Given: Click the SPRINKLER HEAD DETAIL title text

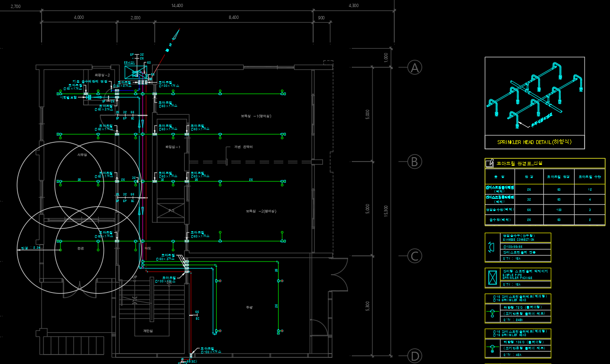Looking at the screenshot, I should pyautogui.click(x=534, y=142).
